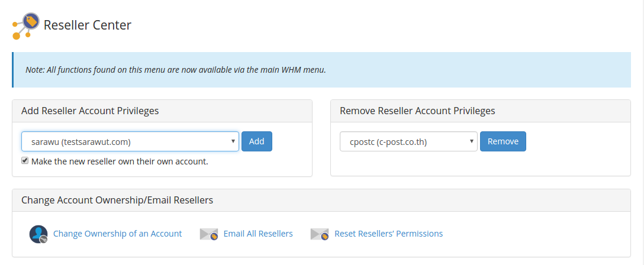Image resolution: width=644 pixels, height=265 pixels.
Task: Click the 'Make the new reseller own' label
Action: coord(120,161)
